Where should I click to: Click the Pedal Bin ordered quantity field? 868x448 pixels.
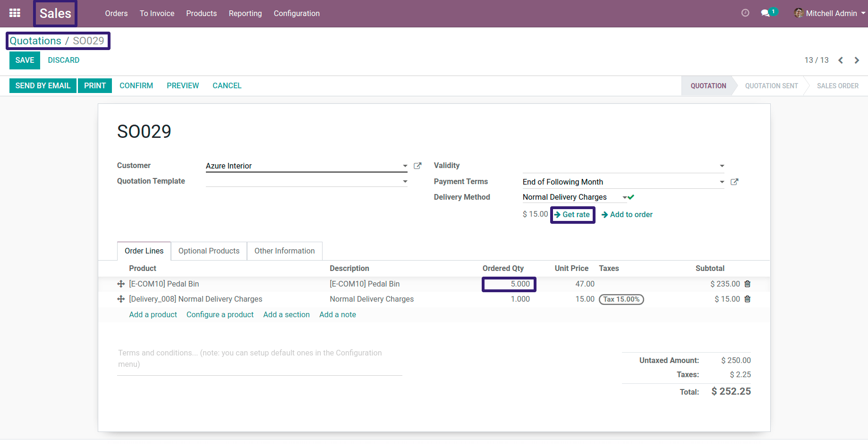pyautogui.click(x=509, y=284)
